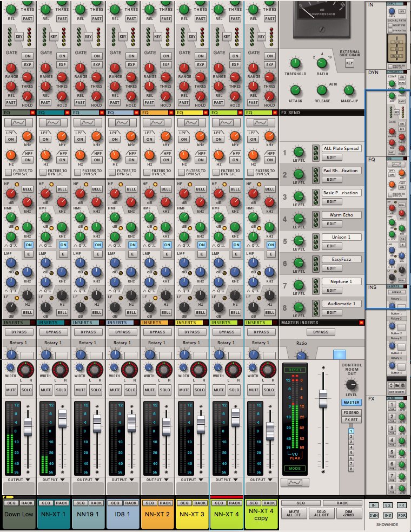Image resolution: width=411 pixels, height=532 pixels.
Task: Solo the NN-XT 1 channel
Action: [x=61, y=390]
